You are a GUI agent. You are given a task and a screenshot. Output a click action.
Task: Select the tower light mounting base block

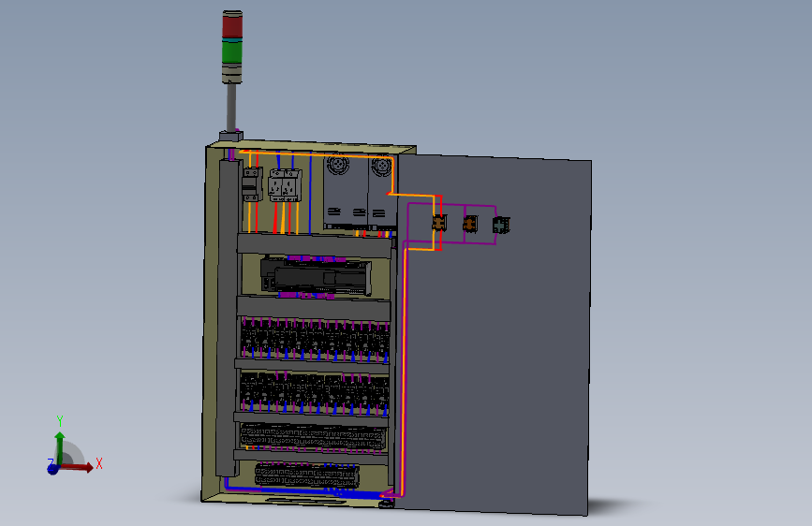231,137
